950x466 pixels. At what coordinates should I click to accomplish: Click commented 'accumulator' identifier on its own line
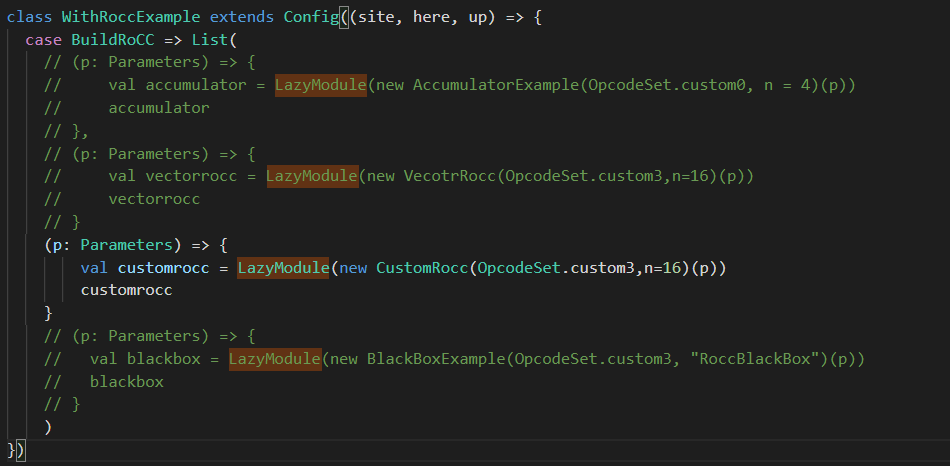tap(159, 108)
